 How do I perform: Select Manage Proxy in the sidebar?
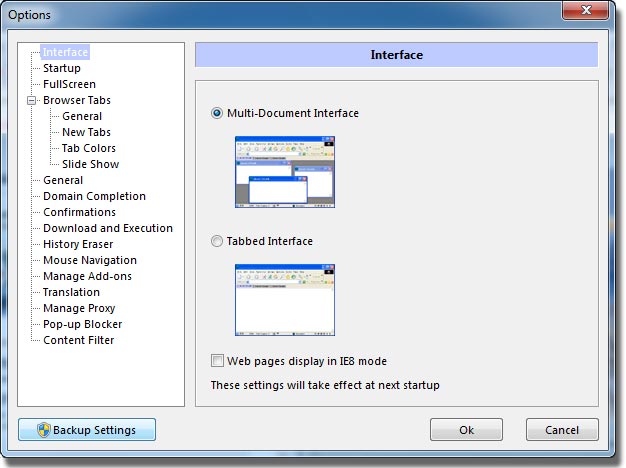tap(79, 308)
